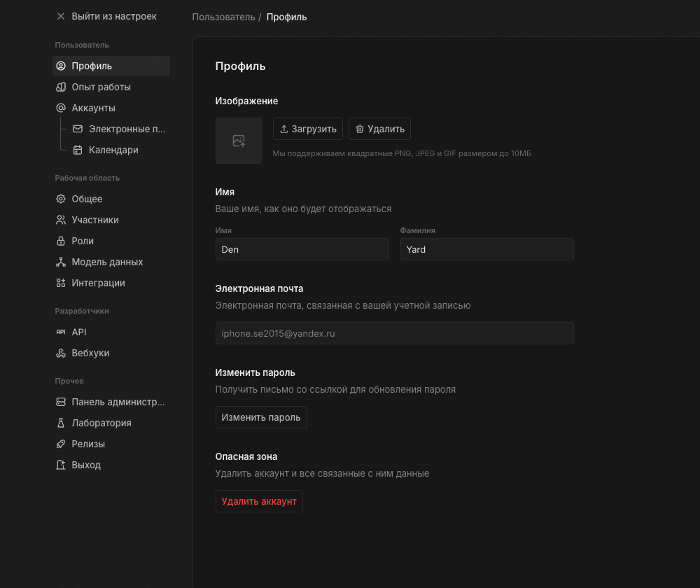Open the Интеграции menu item
Viewport: 700px width, 588px height.
point(98,283)
